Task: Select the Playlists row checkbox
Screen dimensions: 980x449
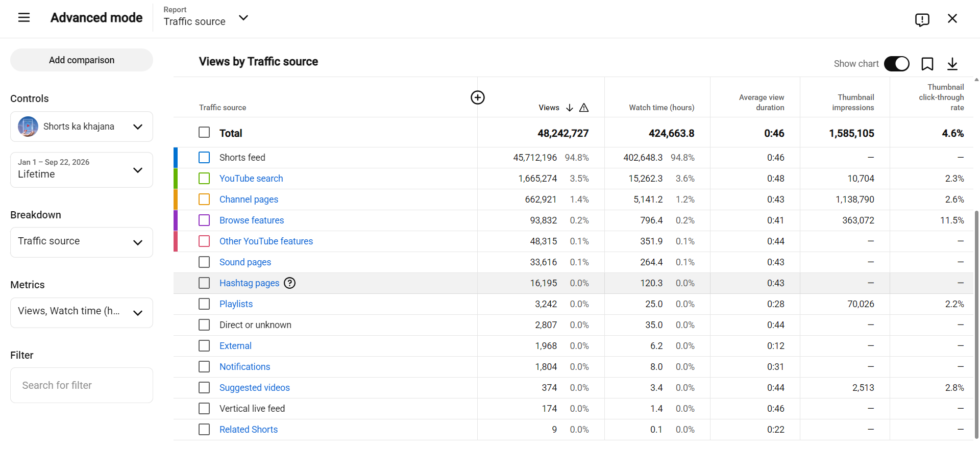Action: pyautogui.click(x=204, y=304)
